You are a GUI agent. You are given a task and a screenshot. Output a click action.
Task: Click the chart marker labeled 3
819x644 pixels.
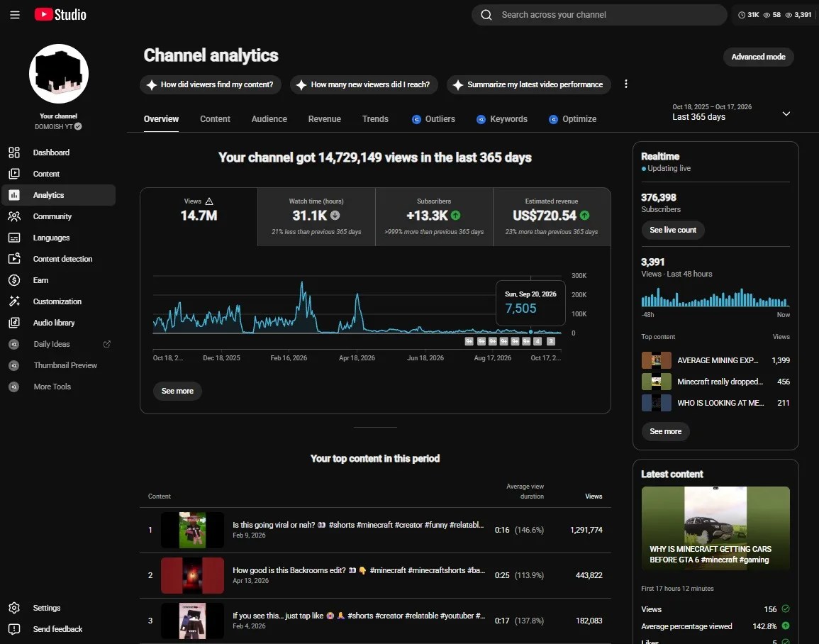(x=550, y=342)
